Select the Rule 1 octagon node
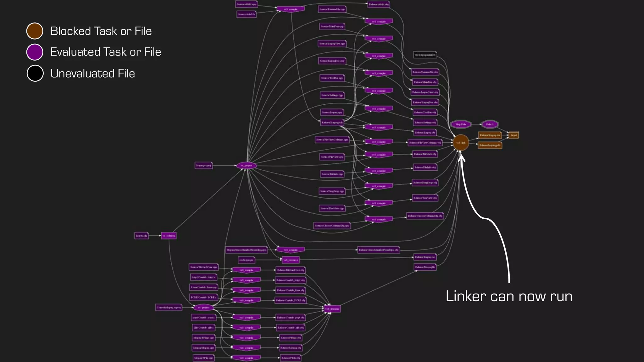 (x=490, y=124)
